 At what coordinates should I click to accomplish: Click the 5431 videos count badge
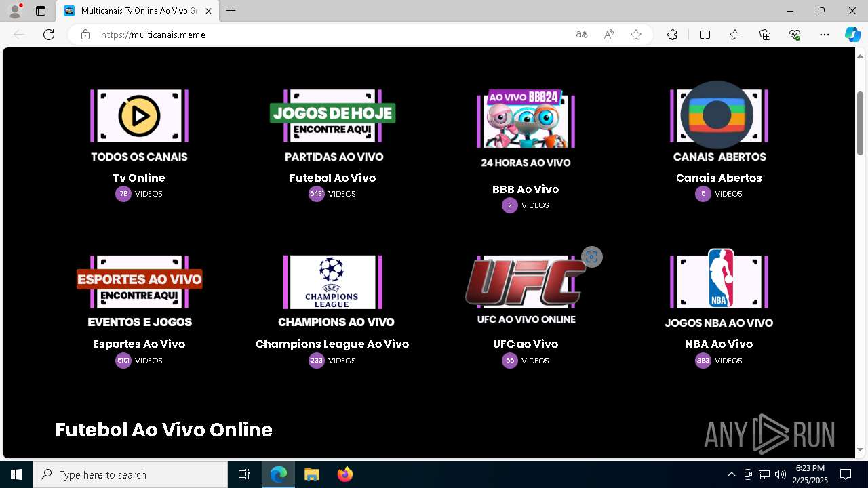click(317, 194)
